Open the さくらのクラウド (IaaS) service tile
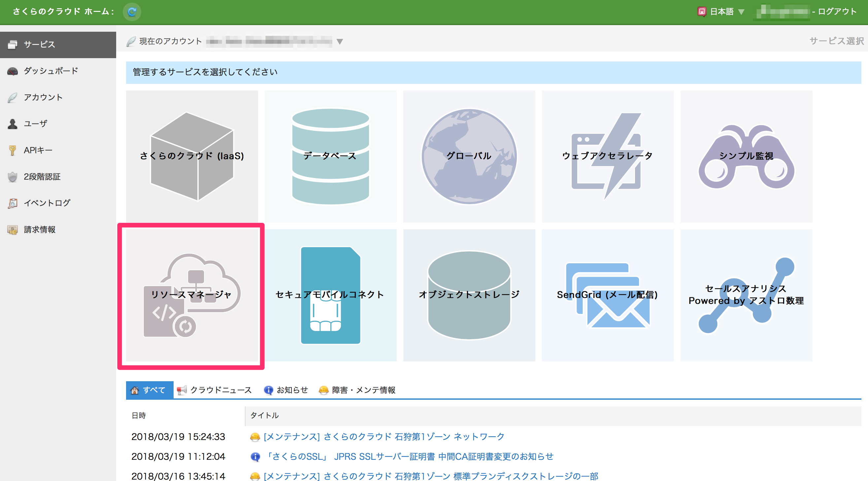Screen dimensions: 868x481 tap(192, 156)
